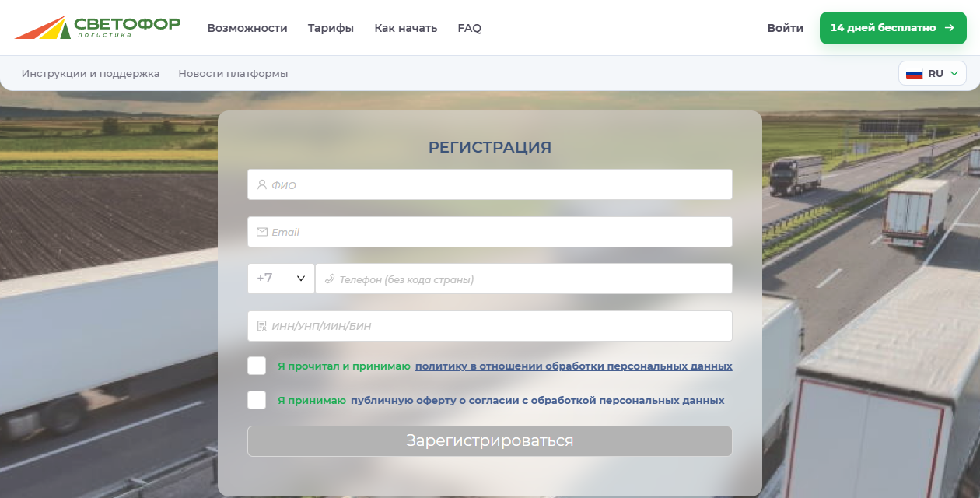This screenshot has width=980, height=498.
Task: Open Новости платформы
Action: point(233,73)
